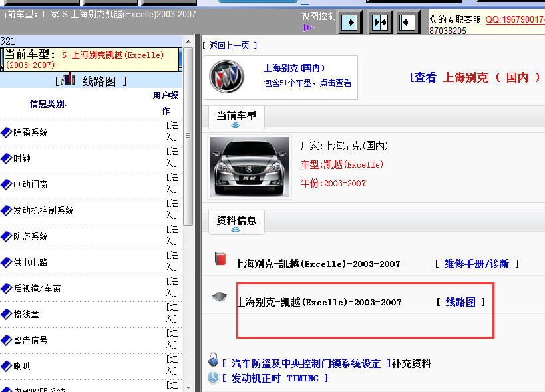Click the left panel scroll-down arrow
Image resolution: width=545 pixels, height=392 pixels.
188,387
